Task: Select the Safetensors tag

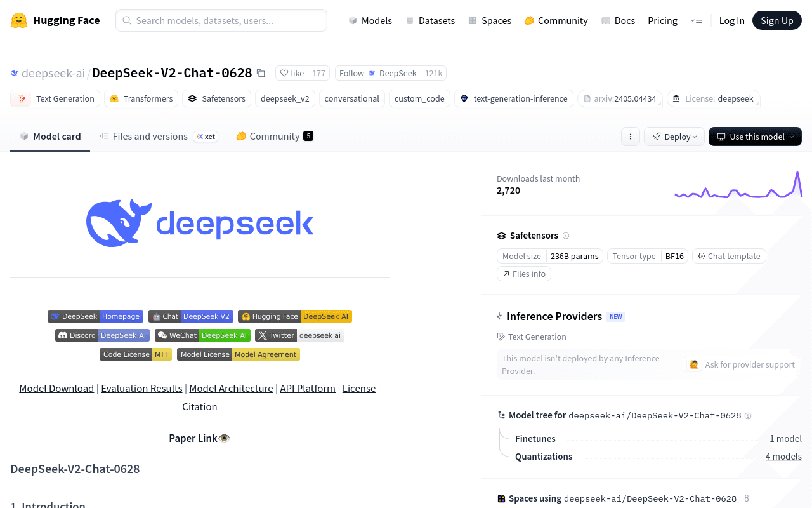Action: 216,98
